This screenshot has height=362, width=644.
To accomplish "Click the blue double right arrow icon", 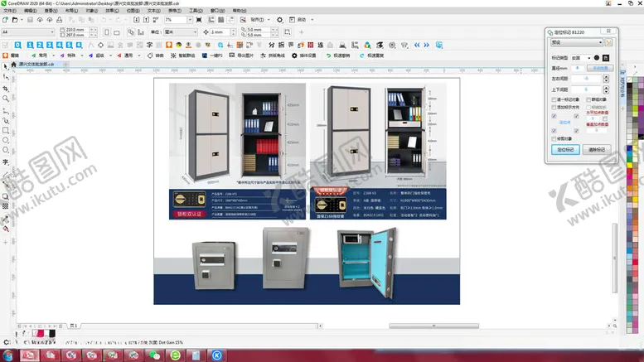I will coord(427,46).
